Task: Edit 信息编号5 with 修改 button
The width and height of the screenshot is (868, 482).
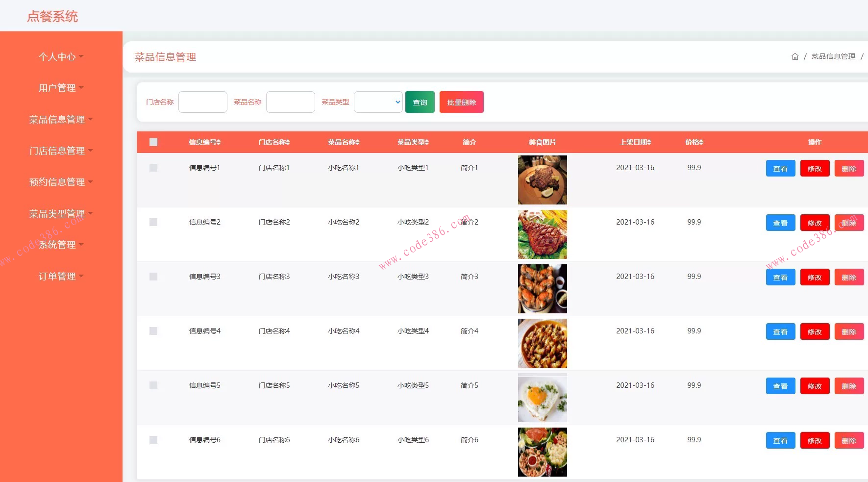Action: coord(815,386)
